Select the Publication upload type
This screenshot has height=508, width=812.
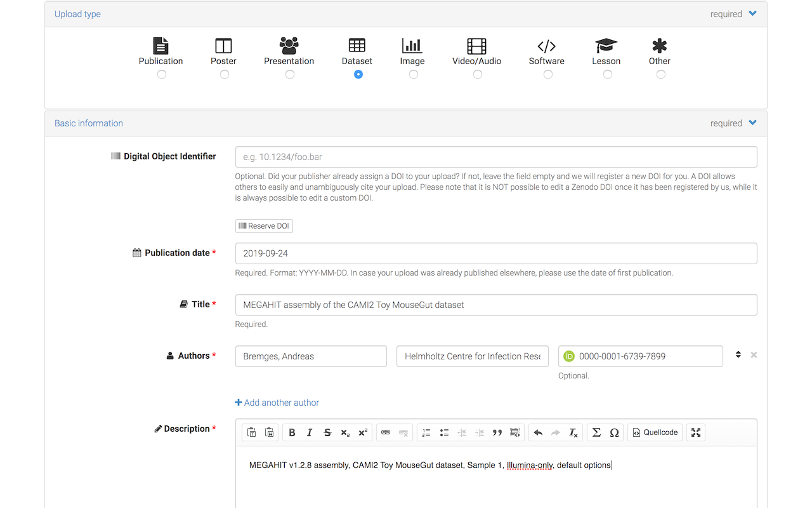click(162, 74)
